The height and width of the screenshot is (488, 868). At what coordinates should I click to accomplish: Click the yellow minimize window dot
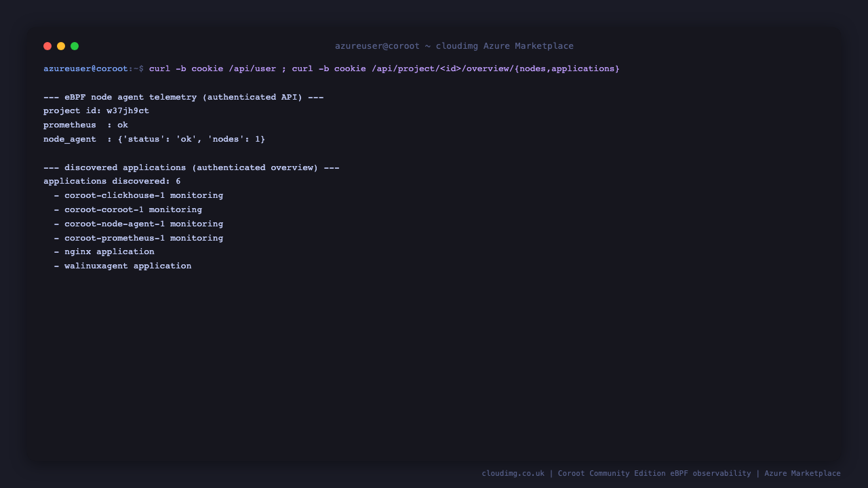coord(61,46)
